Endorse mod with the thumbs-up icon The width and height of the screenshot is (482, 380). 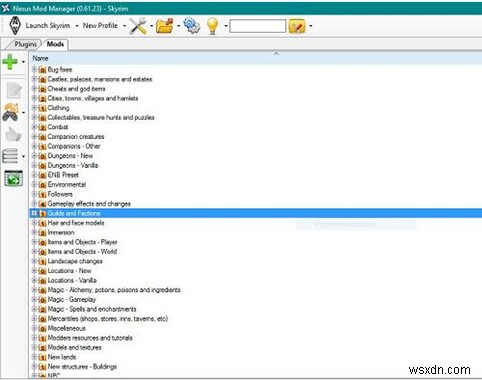click(x=13, y=134)
